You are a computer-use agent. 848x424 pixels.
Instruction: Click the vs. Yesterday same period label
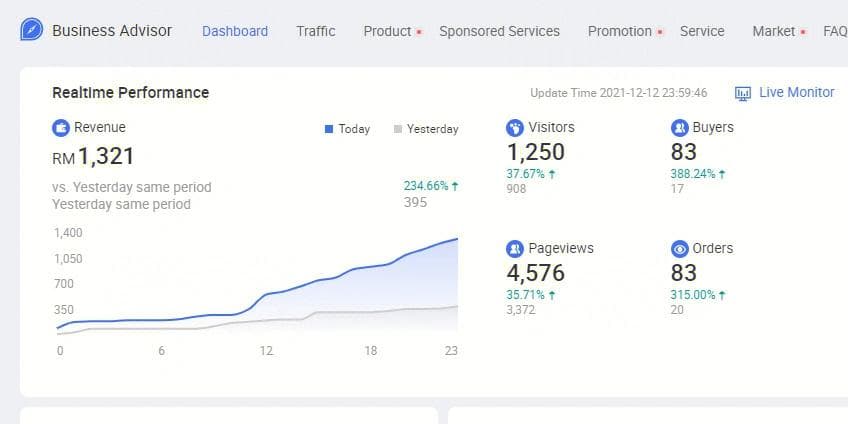point(131,187)
